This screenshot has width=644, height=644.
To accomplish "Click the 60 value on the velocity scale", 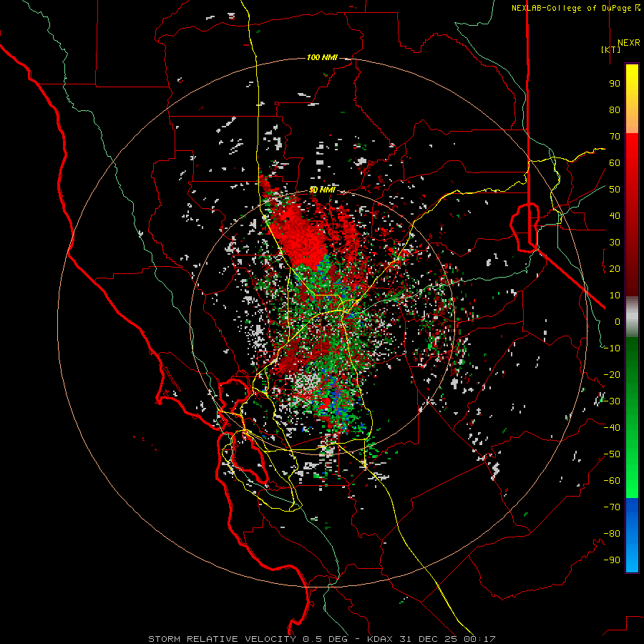I will coord(615,163).
